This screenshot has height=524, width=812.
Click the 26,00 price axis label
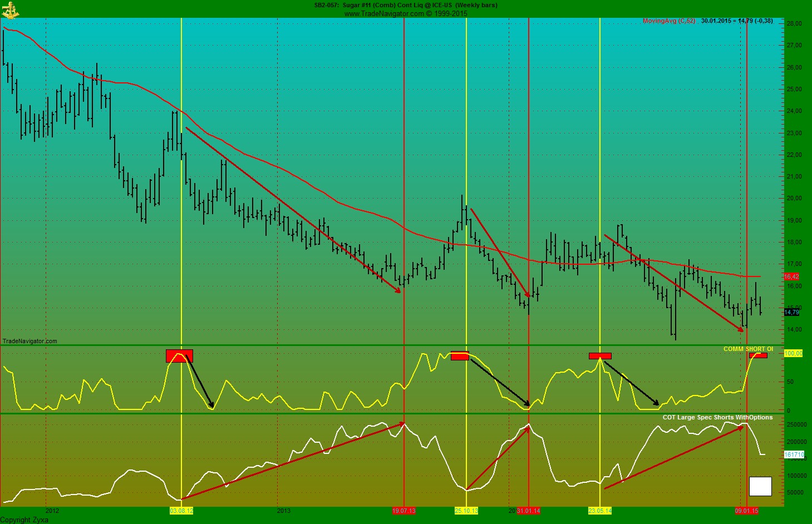[794, 67]
